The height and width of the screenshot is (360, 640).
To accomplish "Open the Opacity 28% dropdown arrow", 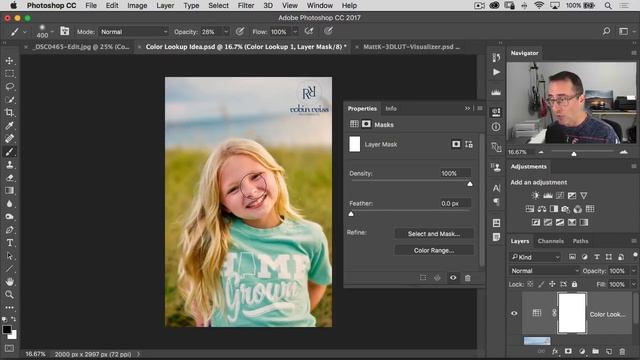I will tap(226, 32).
